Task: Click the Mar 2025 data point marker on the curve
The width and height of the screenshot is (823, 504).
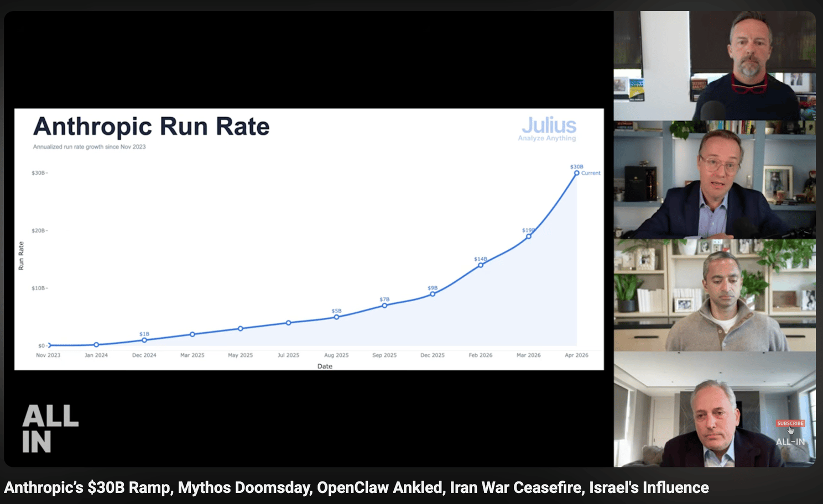Action: pyautogui.click(x=192, y=334)
